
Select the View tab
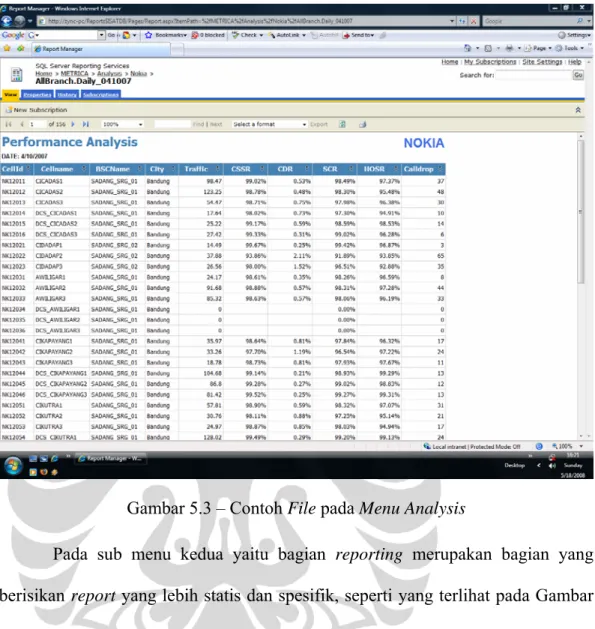pos(11,95)
